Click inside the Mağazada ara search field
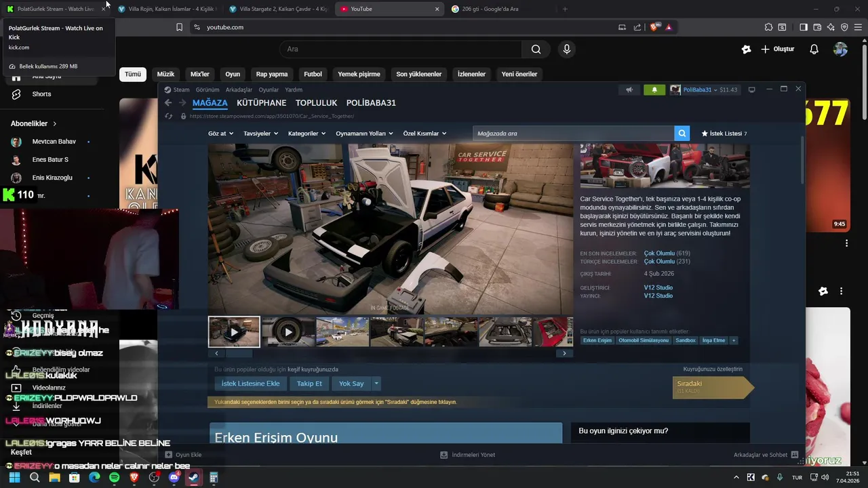The height and width of the screenshot is (488, 868). [574, 134]
